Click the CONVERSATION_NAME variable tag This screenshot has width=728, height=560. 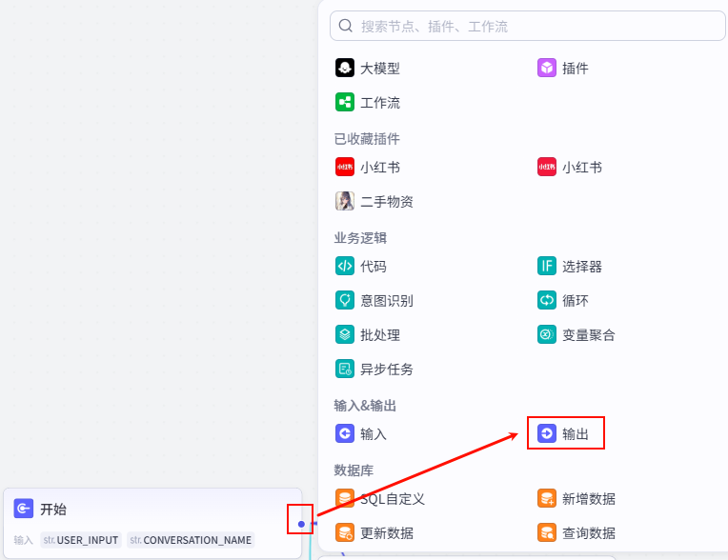pyautogui.click(x=191, y=540)
